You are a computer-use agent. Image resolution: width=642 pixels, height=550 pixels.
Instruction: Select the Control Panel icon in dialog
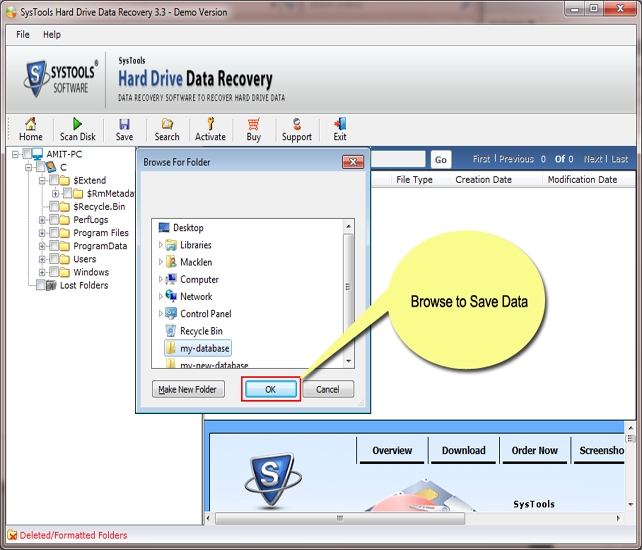point(171,314)
